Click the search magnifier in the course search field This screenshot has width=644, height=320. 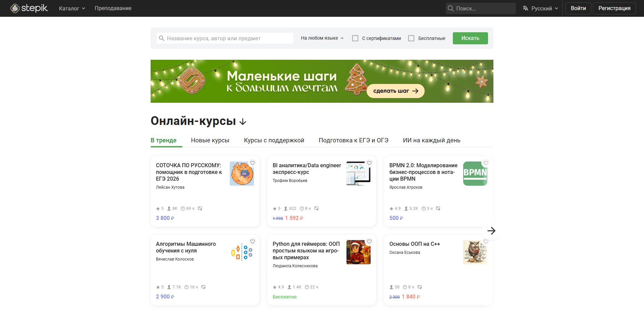pyautogui.click(x=162, y=38)
